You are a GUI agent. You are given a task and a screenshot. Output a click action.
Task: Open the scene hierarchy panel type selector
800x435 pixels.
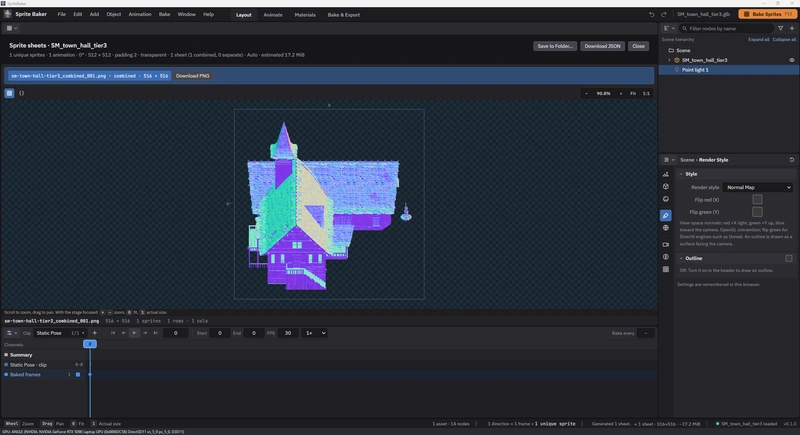[x=669, y=29]
